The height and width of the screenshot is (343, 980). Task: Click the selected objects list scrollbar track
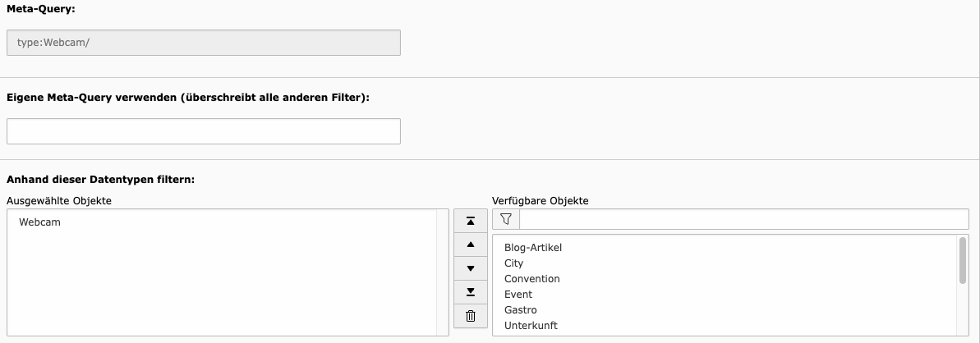point(443,272)
